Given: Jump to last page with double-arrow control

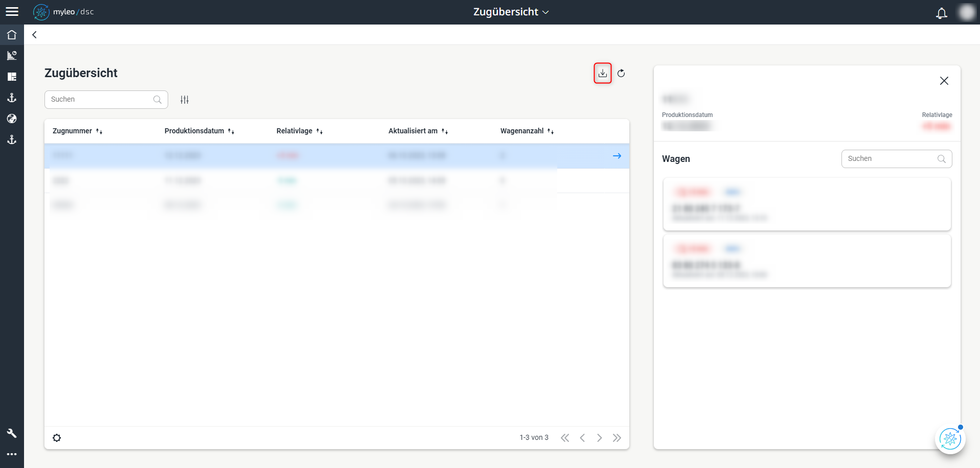Looking at the screenshot, I should point(617,437).
